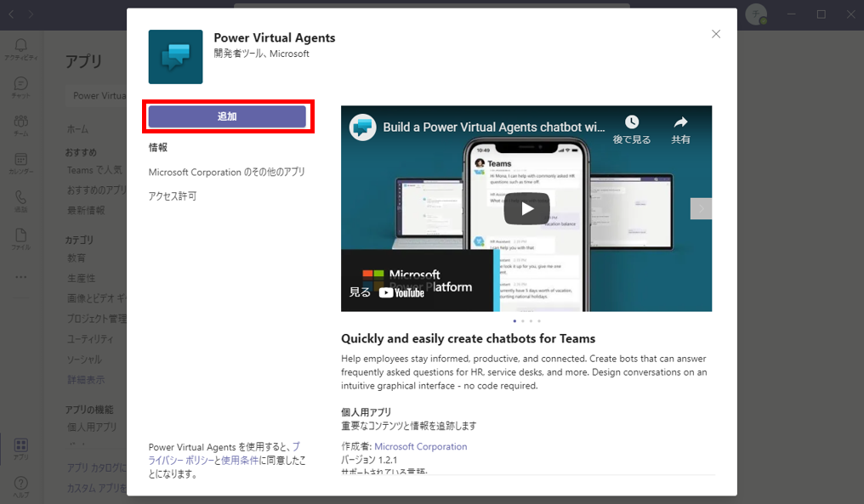Open the video channel avatar icon
864x504 pixels.
pos(362,127)
